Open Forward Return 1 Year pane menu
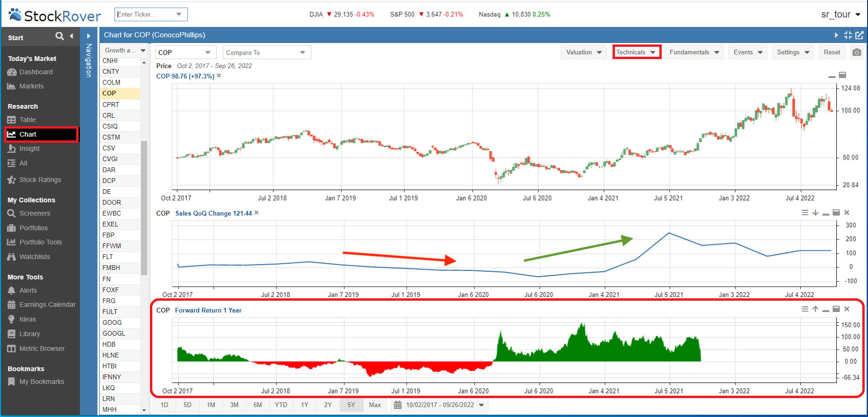868x417 pixels. click(x=805, y=309)
